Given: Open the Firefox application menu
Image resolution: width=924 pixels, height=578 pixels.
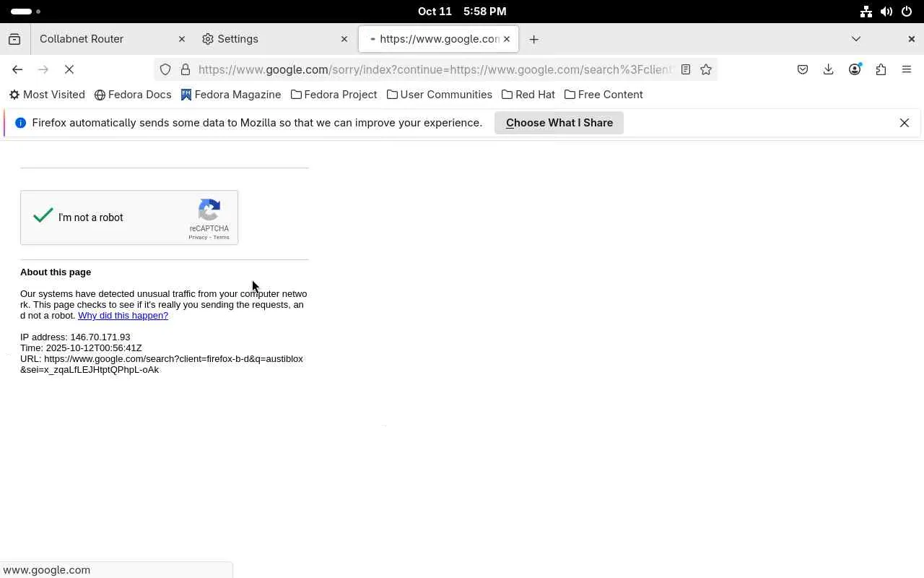Looking at the screenshot, I should pyautogui.click(x=907, y=69).
